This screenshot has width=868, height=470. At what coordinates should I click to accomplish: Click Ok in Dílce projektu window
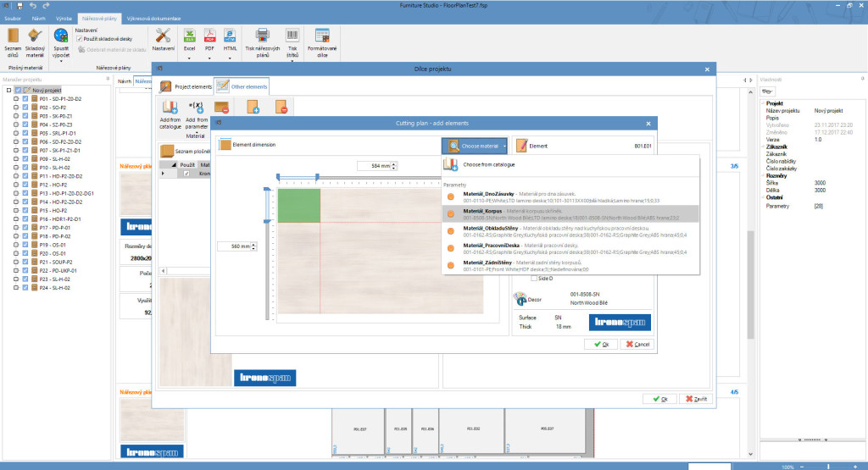click(x=659, y=399)
